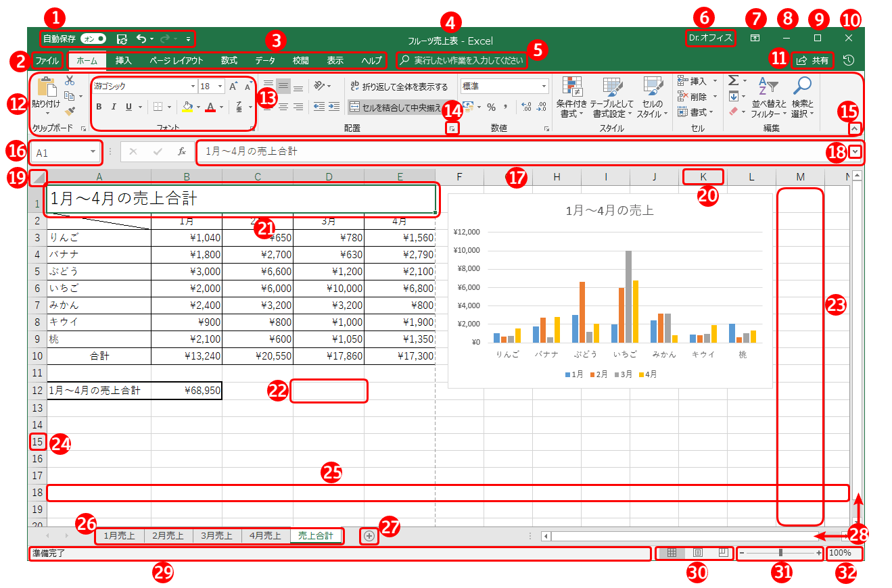Toggle Bold formatting
The height and width of the screenshot is (588, 892).
[x=99, y=107]
